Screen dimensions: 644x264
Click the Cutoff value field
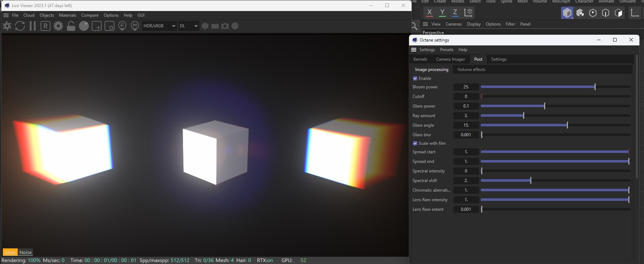pyautogui.click(x=466, y=97)
